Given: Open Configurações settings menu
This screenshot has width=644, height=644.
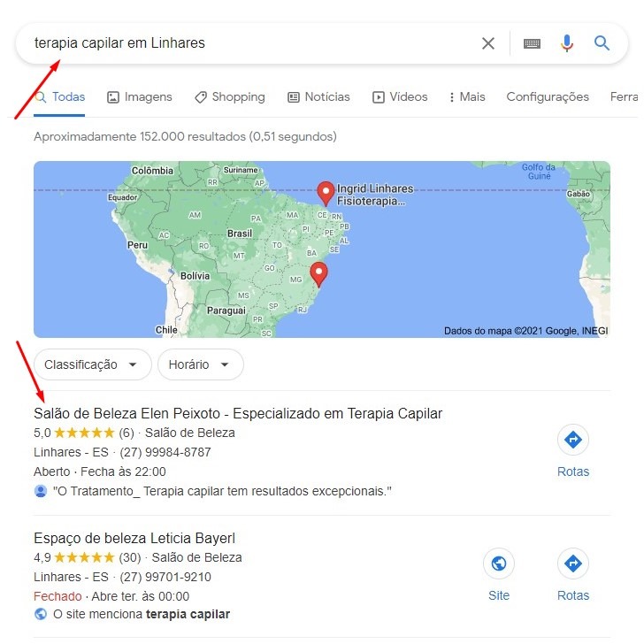Looking at the screenshot, I should (x=548, y=97).
